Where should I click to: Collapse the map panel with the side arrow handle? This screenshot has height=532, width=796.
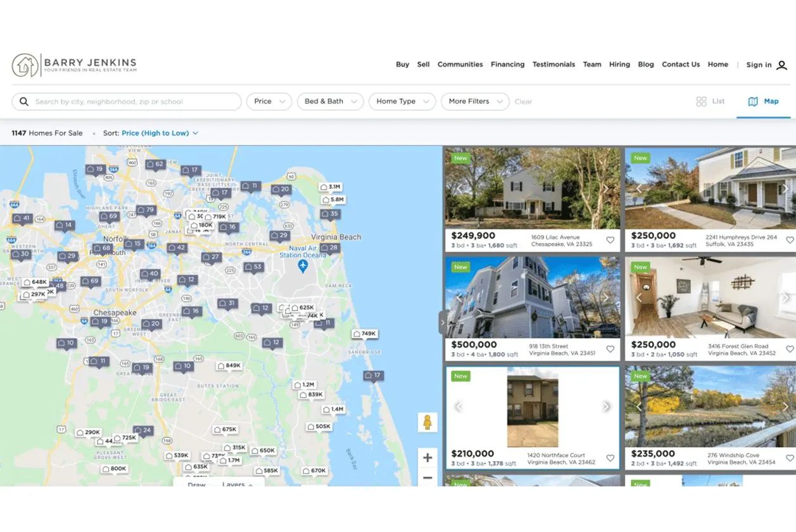point(443,322)
